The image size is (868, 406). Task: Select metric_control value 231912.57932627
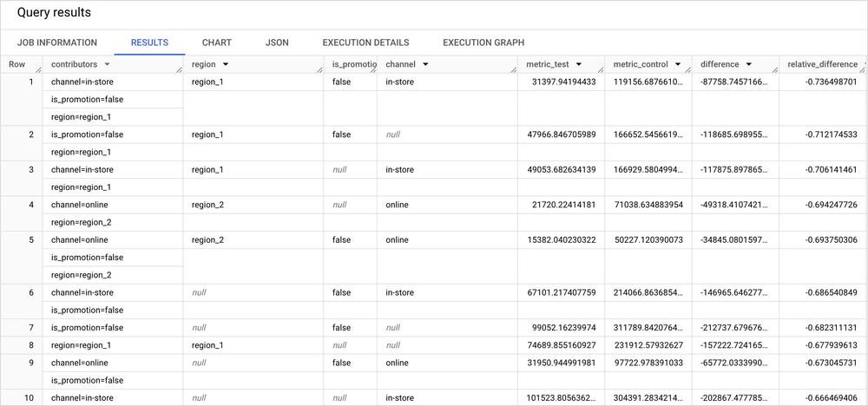(648, 345)
